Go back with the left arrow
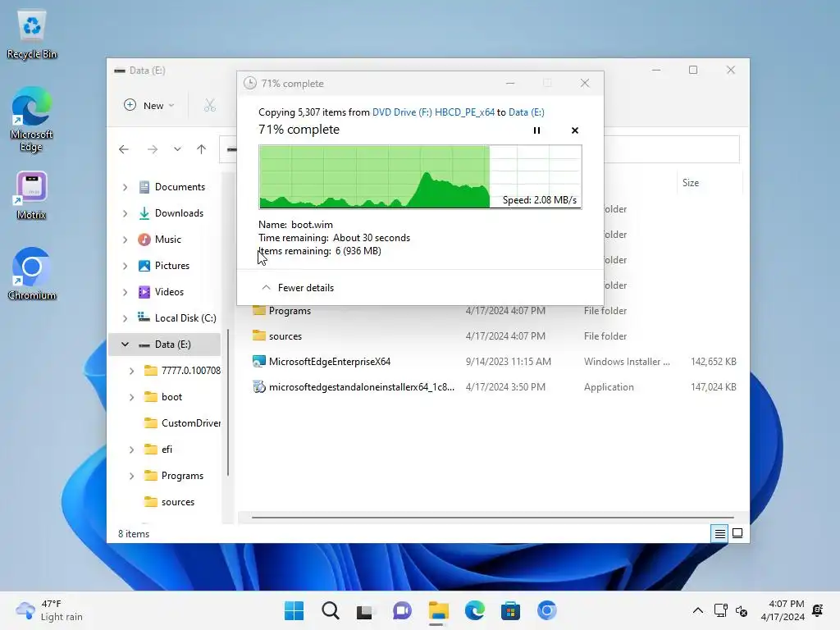The width and height of the screenshot is (840, 630). (x=124, y=149)
